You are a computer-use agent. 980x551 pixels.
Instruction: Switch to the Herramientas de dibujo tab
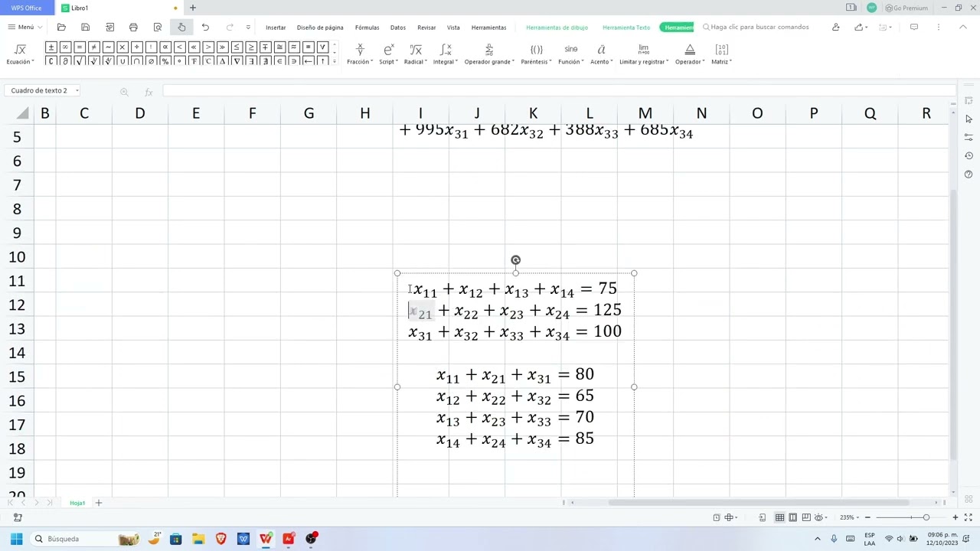(x=557, y=28)
